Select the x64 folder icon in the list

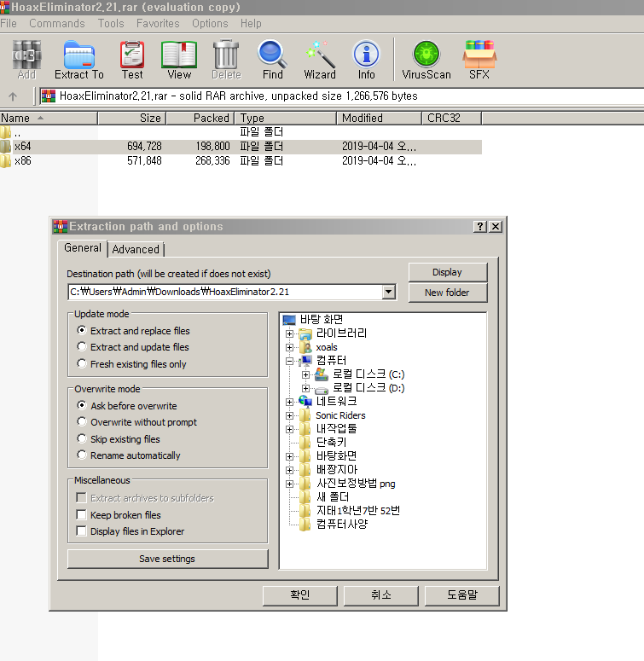(x=5, y=147)
